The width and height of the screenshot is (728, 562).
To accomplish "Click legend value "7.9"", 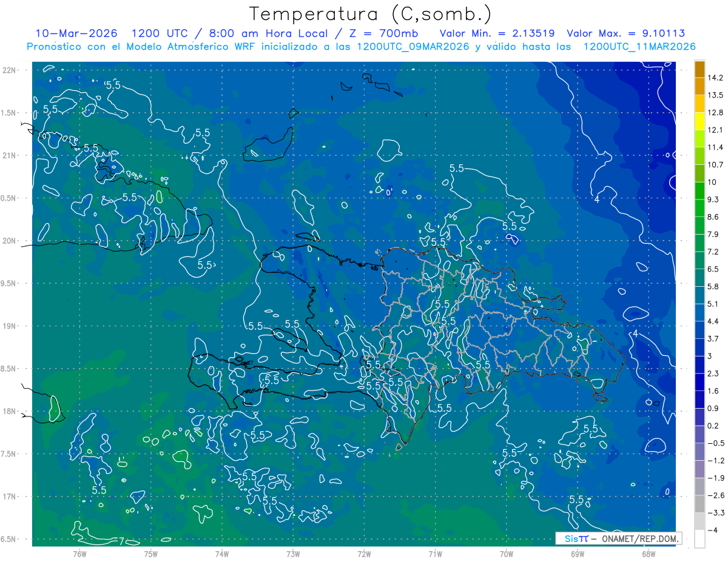I will [713, 234].
